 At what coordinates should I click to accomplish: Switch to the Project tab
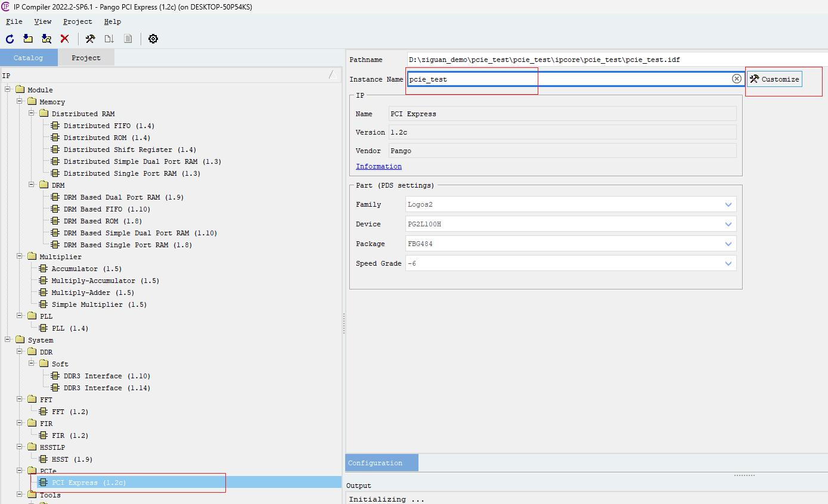tap(86, 58)
